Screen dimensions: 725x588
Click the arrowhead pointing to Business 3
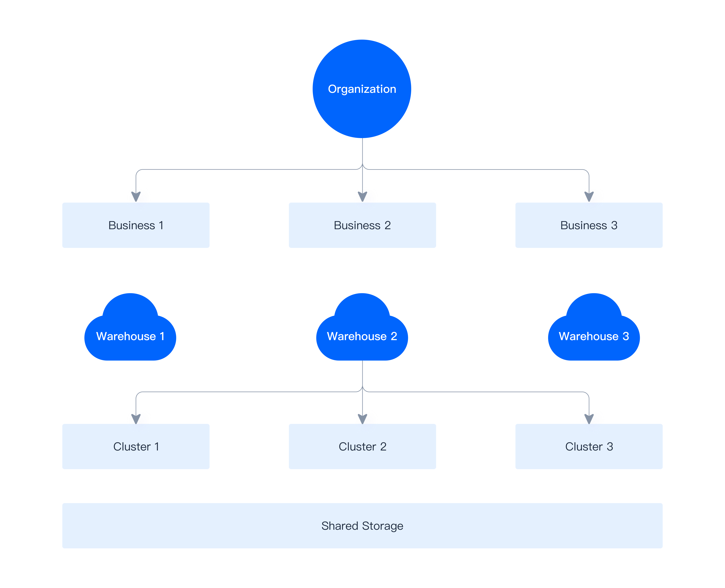589,196
